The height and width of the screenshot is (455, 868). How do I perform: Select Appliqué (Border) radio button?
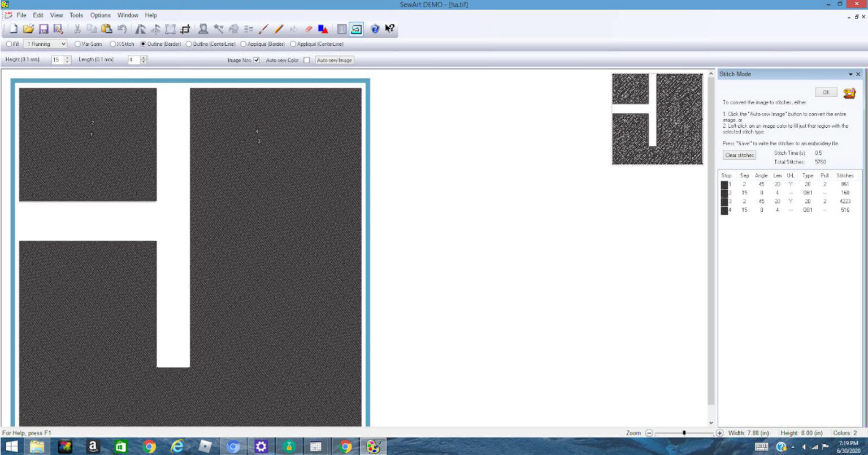pos(244,44)
